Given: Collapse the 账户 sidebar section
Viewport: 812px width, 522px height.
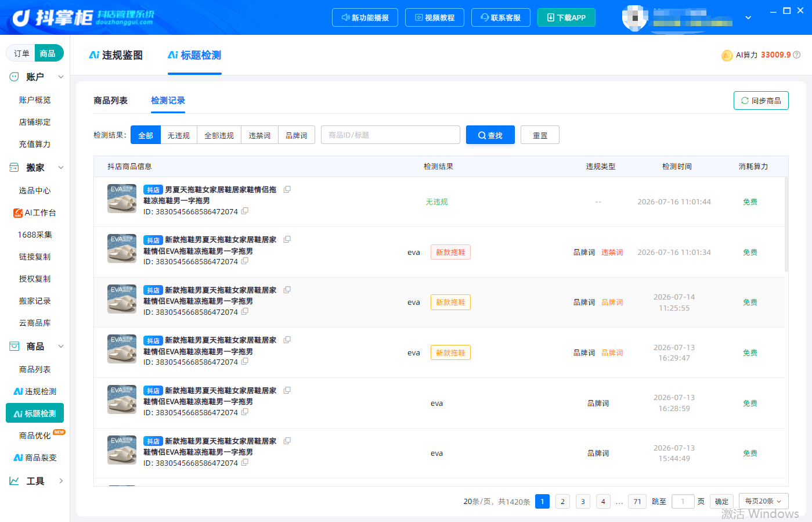Looking at the screenshot, I should click(x=60, y=77).
